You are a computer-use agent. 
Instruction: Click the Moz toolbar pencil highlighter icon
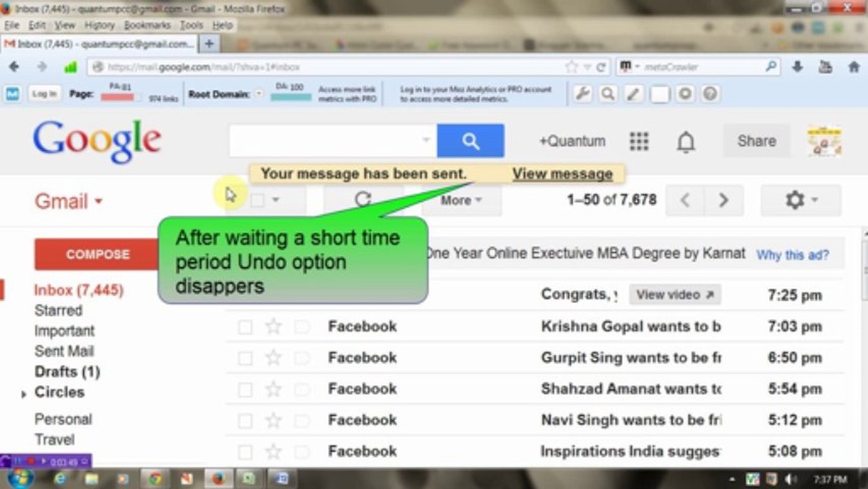point(634,94)
